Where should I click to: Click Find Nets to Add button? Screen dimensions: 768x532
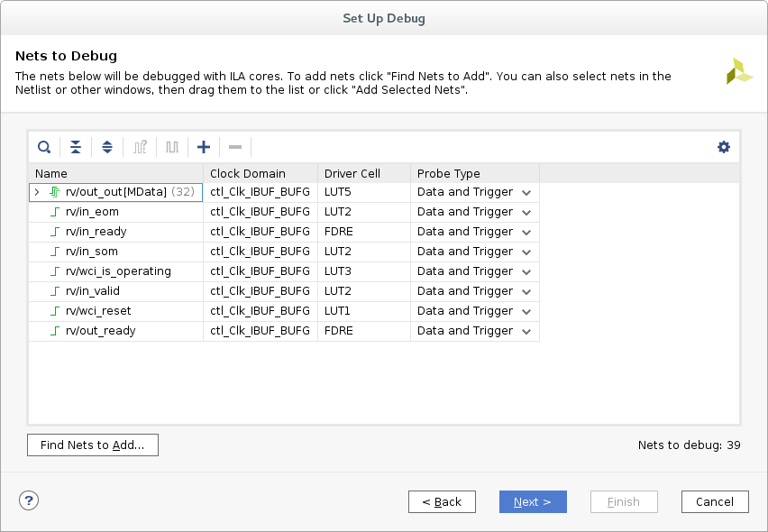pyautogui.click(x=93, y=445)
